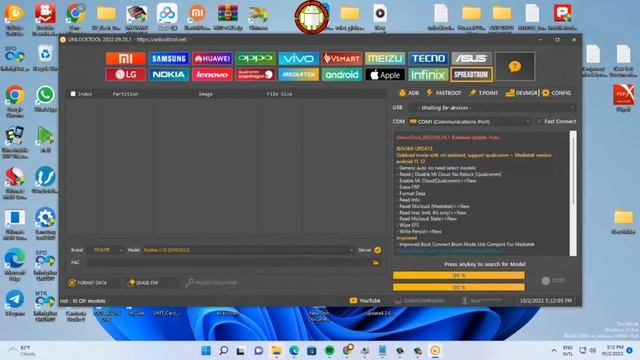Viewport: 640px width, 360px height.
Task: Enable the Fast Connect checkbox
Action: (539, 122)
